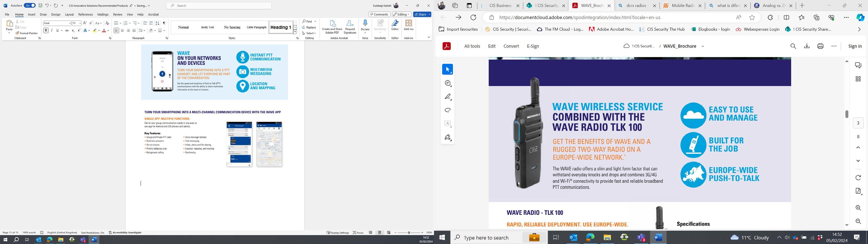Activate the Format Painter

tap(26, 33)
